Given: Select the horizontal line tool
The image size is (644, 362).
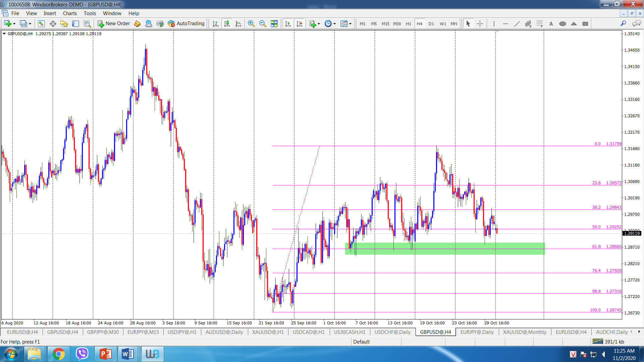Looking at the screenshot, I should pos(505,23).
